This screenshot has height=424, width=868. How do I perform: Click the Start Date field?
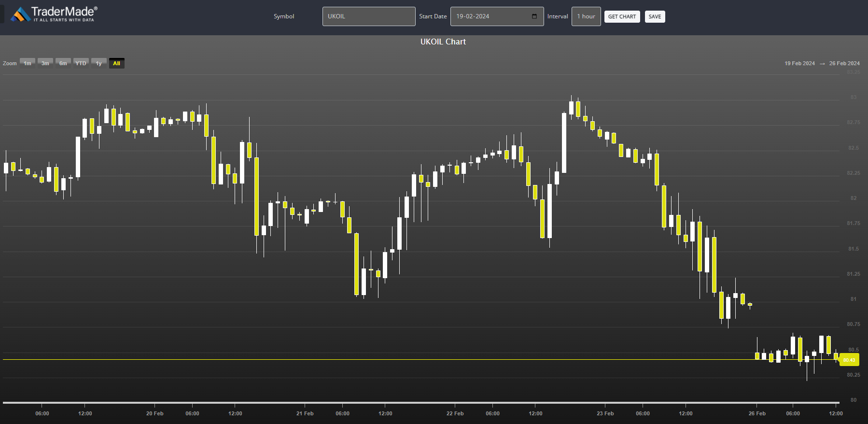click(497, 16)
